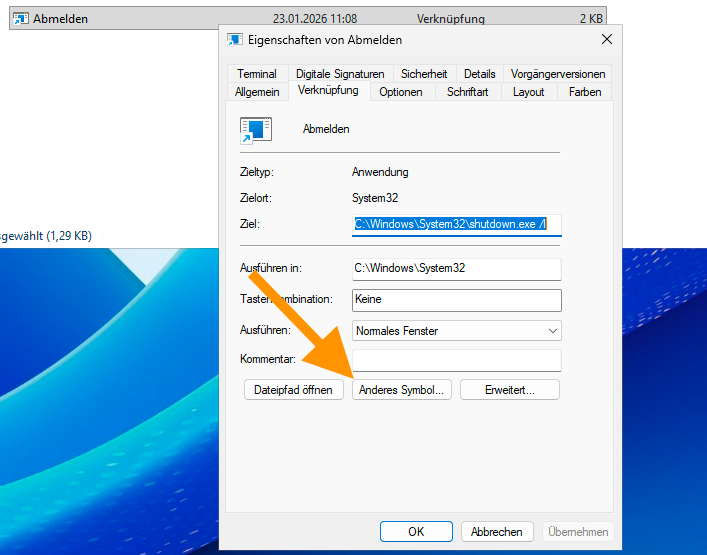Switch to the Allgemein tab

pyautogui.click(x=257, y=92)
